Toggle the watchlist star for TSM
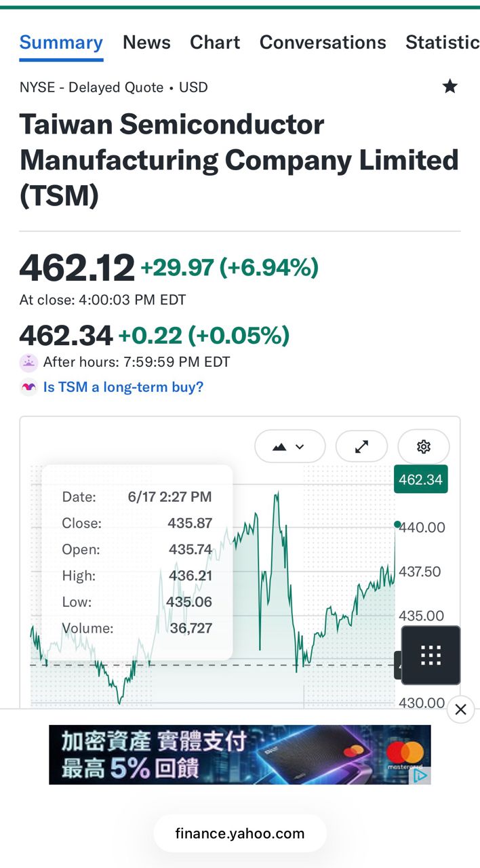This screenshot has height=868, width=480. 449,87
